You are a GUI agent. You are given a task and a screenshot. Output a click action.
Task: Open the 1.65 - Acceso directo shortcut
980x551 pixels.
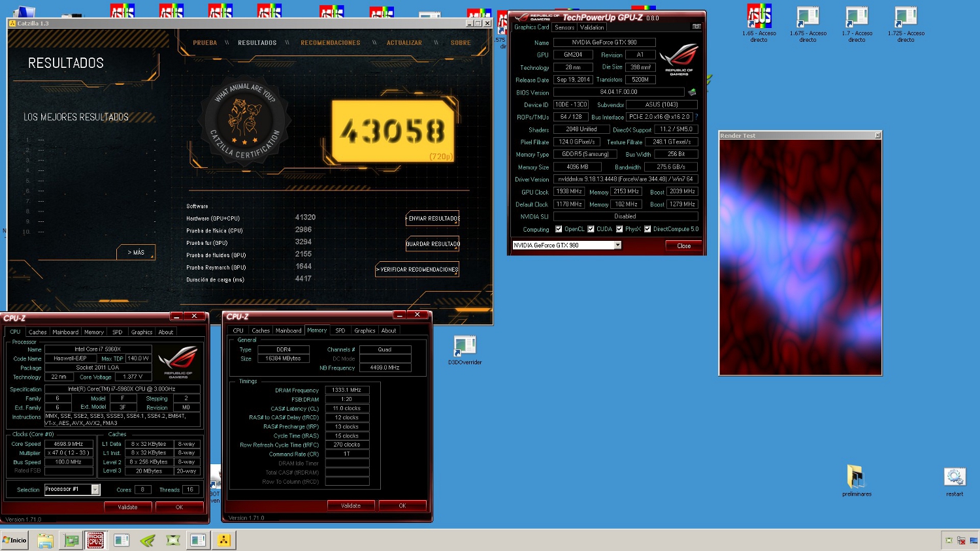point(759,24)
